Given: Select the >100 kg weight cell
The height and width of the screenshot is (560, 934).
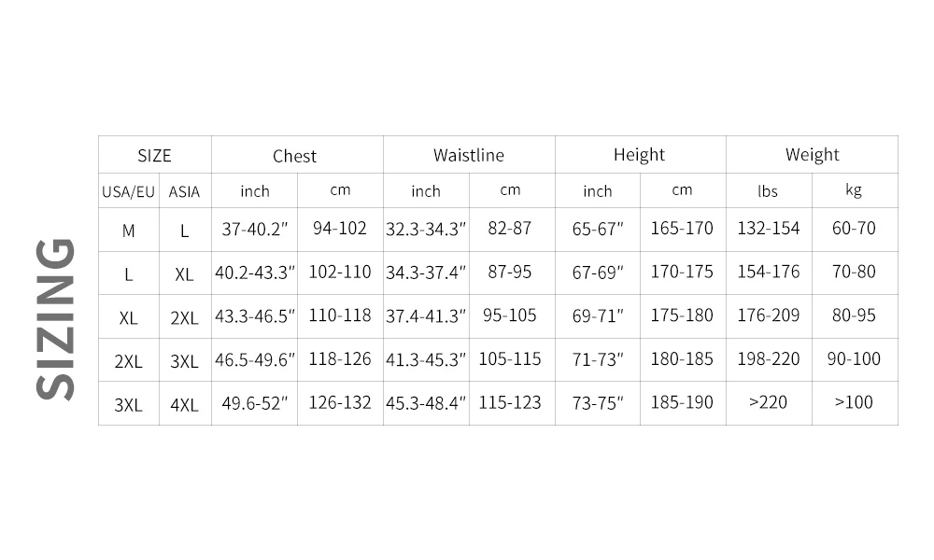Looking at the screenshot, I should pos(854,403).
